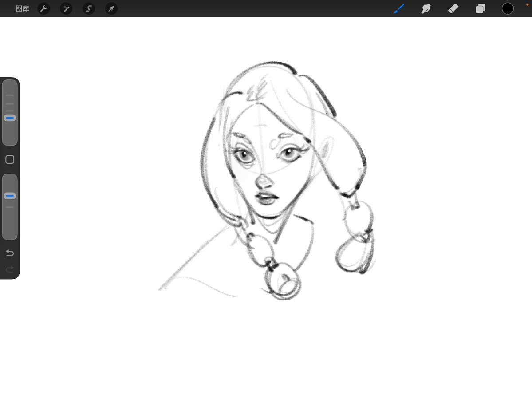Select the Smudge finger tool
This screenshot has width=532, height=399.
pyautogui.click(x=426, y=8)
